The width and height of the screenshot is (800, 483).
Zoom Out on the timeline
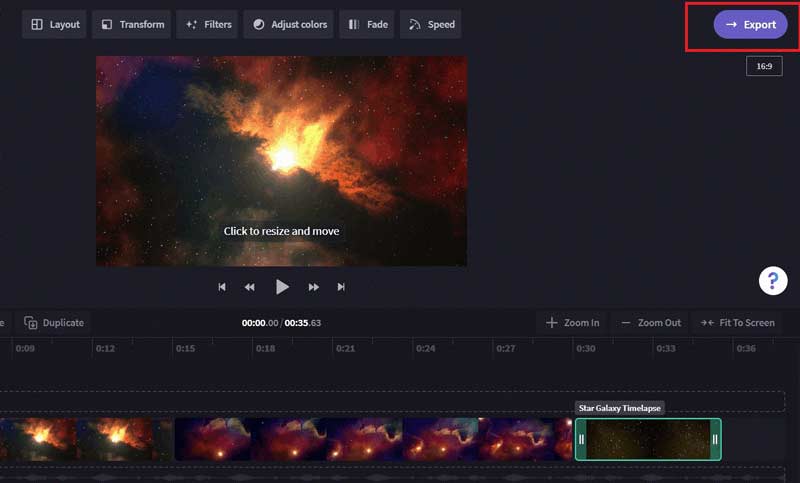pos(649,323)
